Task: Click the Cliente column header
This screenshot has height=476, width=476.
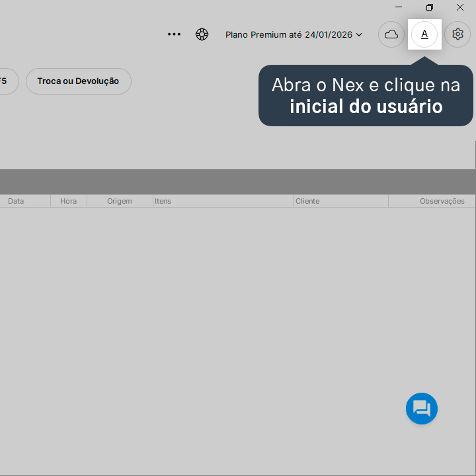Action: coord(341,201)
